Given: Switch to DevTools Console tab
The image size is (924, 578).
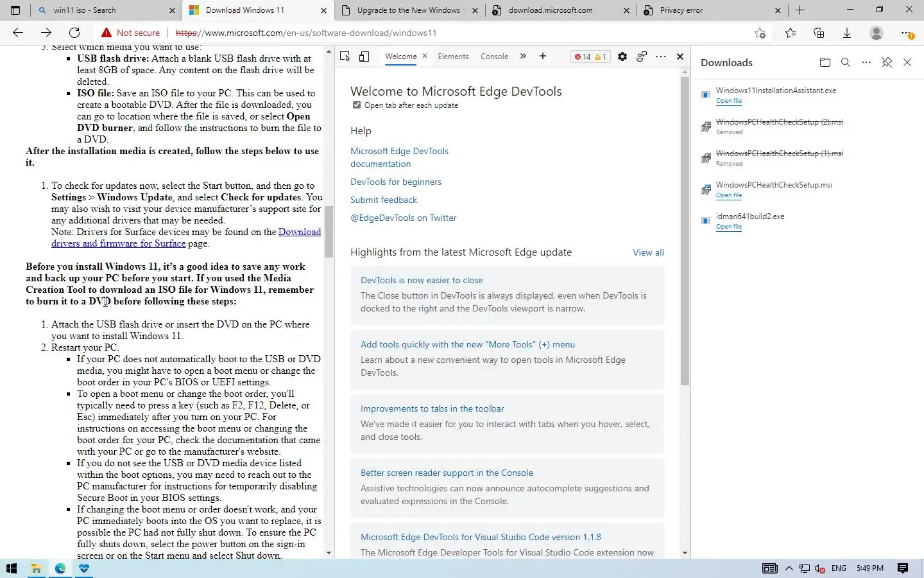Looking at the screenshot, I should click(494, 57).
